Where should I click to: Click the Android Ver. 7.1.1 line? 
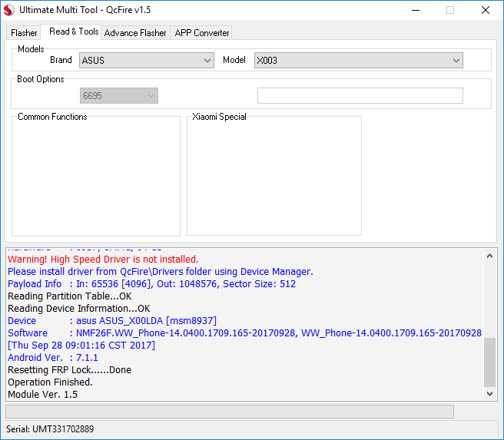click(53, 358)
